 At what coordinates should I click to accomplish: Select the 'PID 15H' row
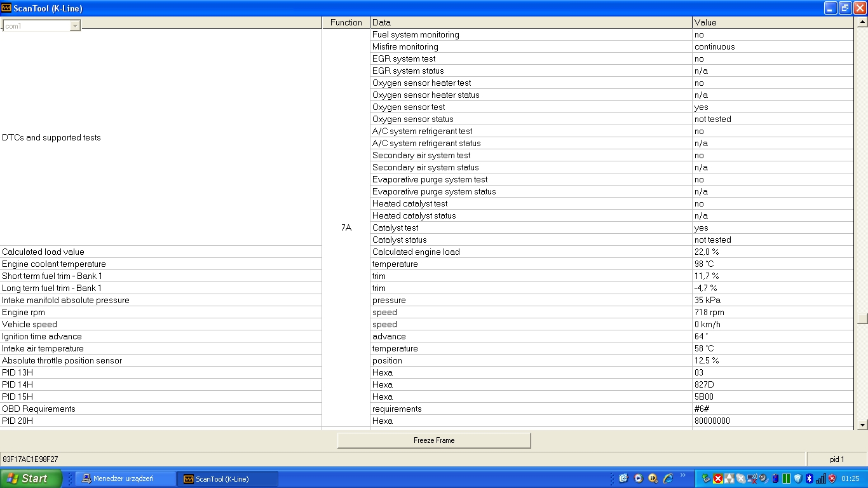tap(161, 396)
